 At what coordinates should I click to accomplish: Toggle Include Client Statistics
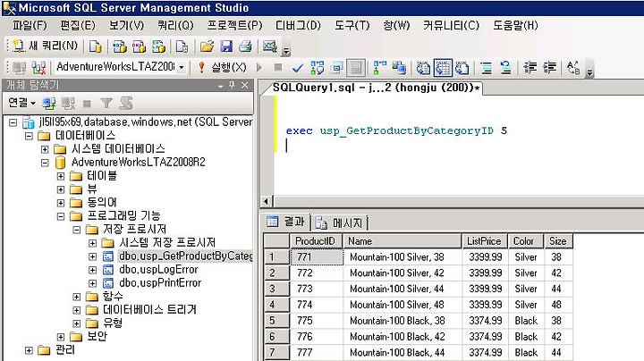[399, 68]
